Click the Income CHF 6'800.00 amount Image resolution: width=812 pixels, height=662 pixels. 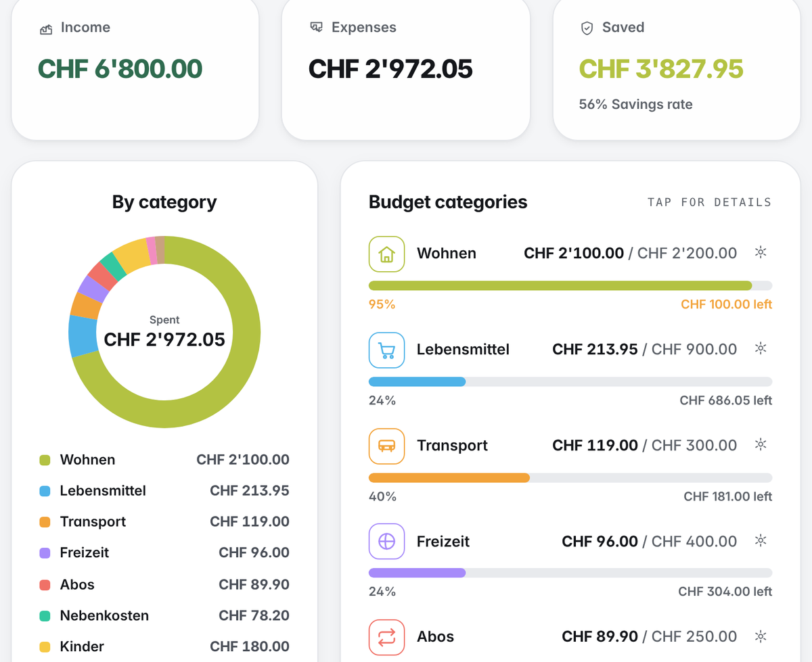(120, 69)
